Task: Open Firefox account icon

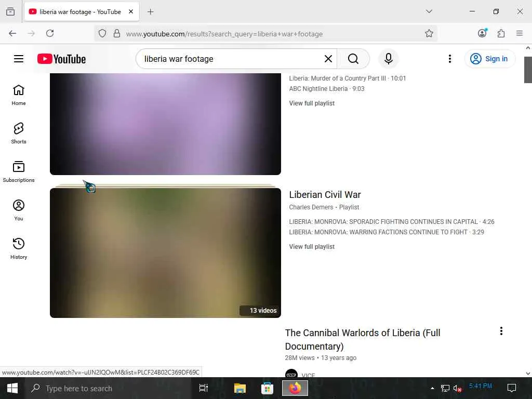Action: [x=482, y=33]
